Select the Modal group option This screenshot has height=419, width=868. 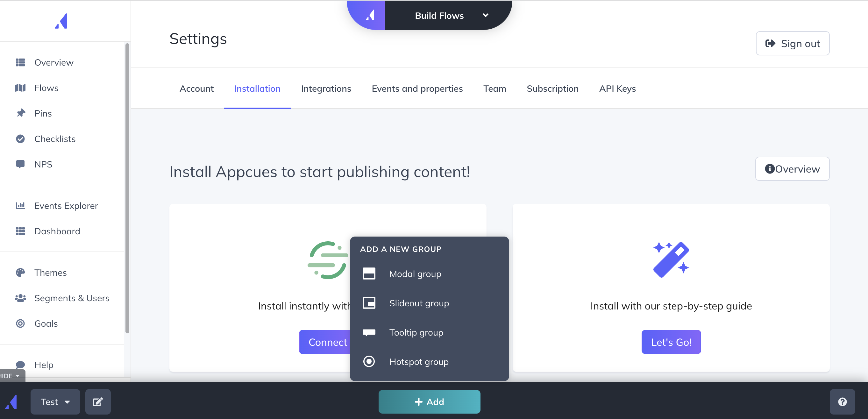(415, 273)
